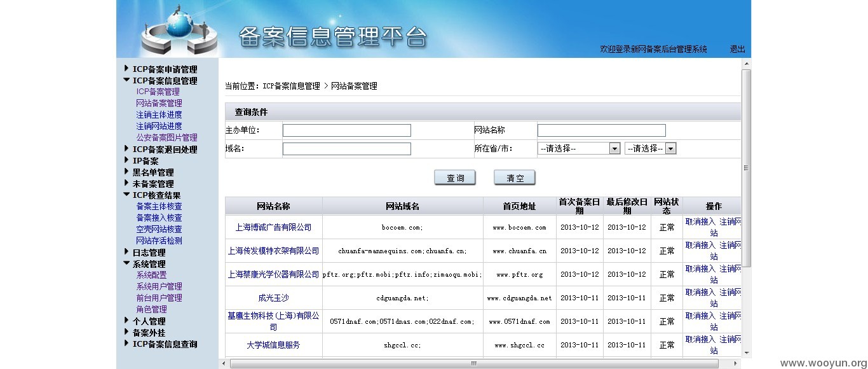
Task: Open 网站备案管理 in the sidebar
Action: tap(159, 103)
